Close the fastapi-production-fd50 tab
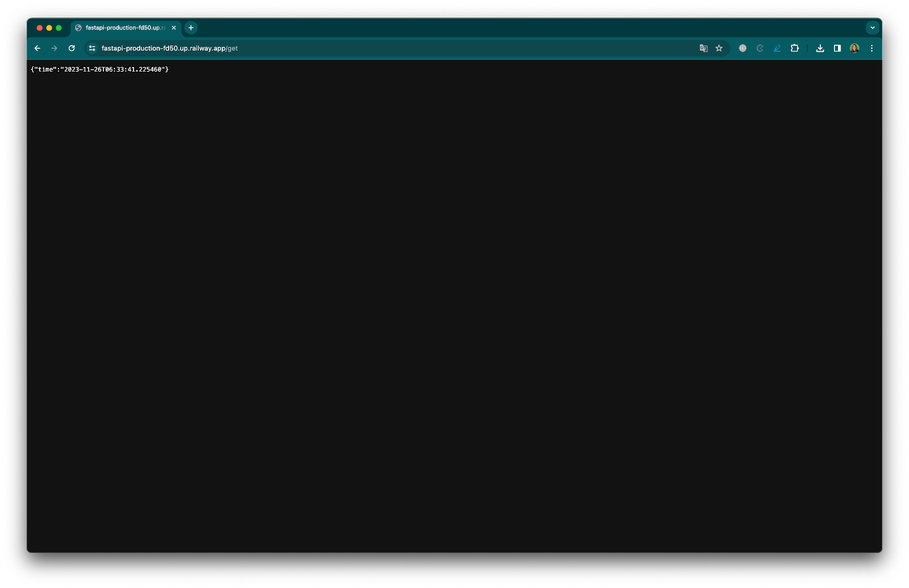The image size is (909, 588). click(174, 28)
